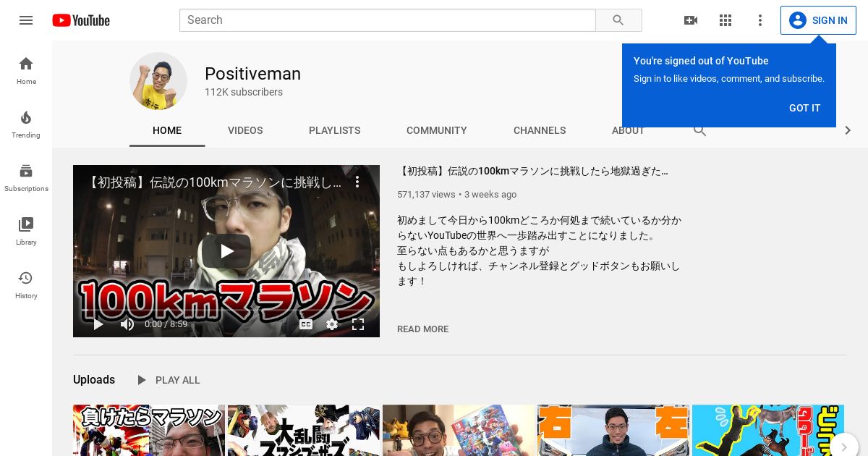Open the featured video title link
Viewport: 868px width, 456px height.
[x=532, y=172]
